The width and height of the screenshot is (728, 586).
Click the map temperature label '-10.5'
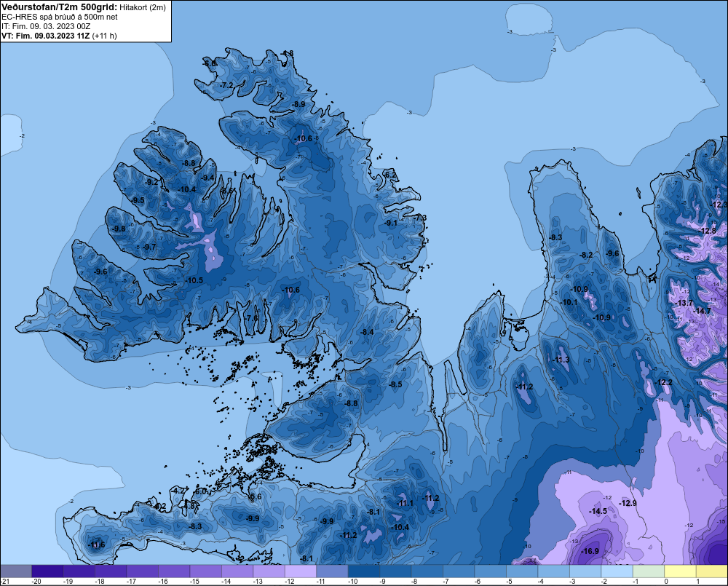[194, 280]
